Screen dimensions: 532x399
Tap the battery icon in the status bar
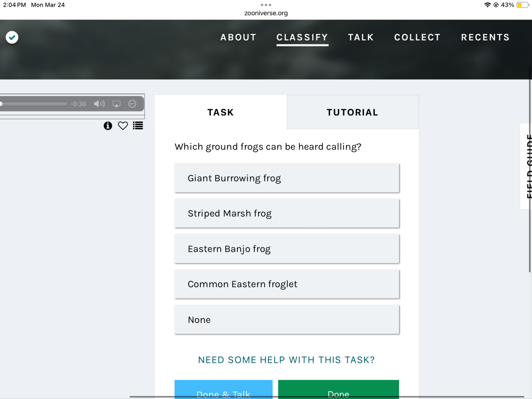click(x=522, y=5)
